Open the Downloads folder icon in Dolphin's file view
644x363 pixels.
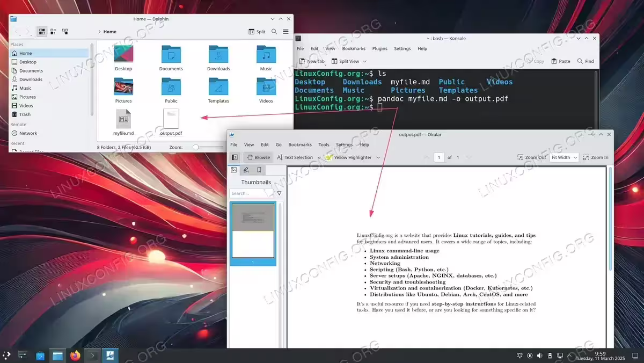point(218,55)
